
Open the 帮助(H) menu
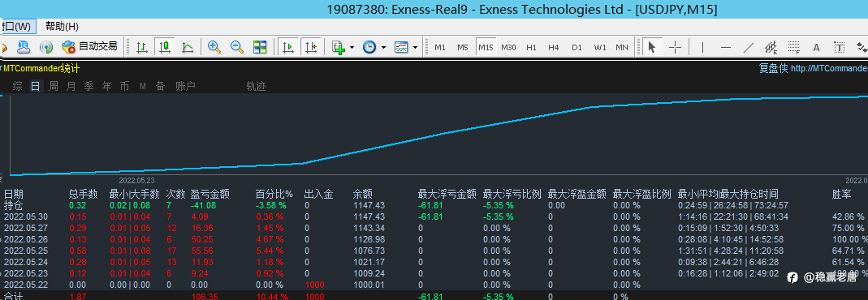(62, 27)
